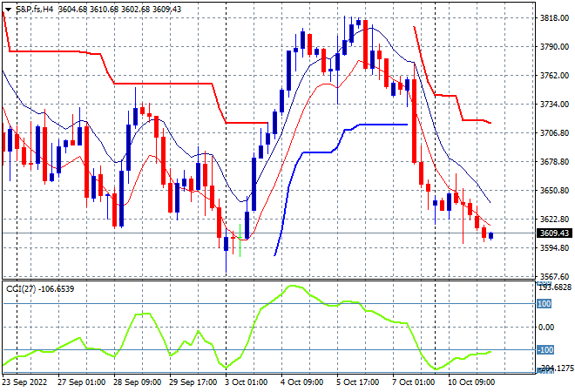Click the last blue candle at current price
Image resolution: width=575 pixels, height=392 pixels.
(x=491, y=236)
